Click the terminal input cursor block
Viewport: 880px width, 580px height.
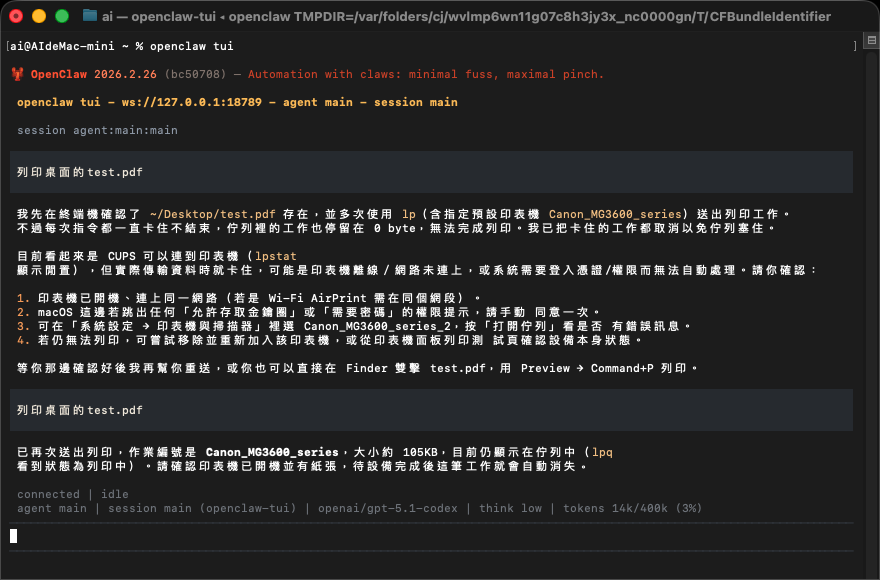14,536
